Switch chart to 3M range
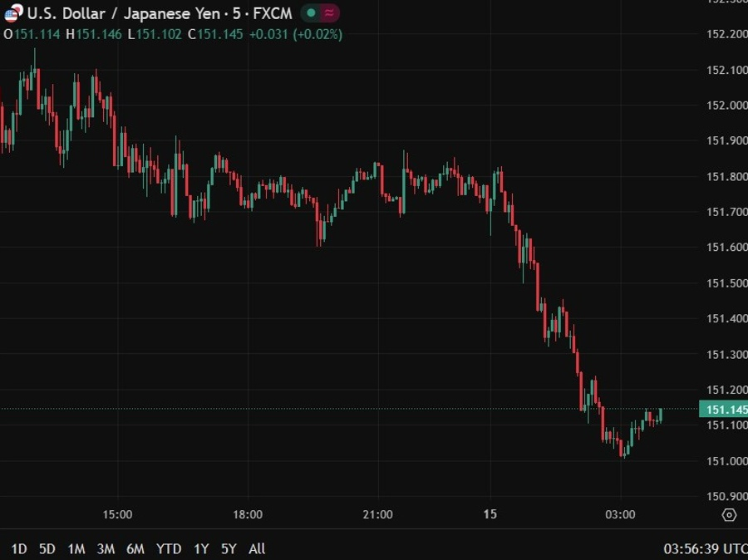The image size is (748, 560). coord(106,548)
